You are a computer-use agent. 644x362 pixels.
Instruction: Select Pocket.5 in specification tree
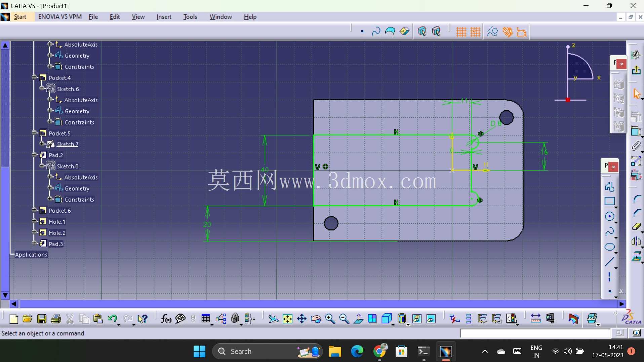pyautogui.click(x=59, y=133)
